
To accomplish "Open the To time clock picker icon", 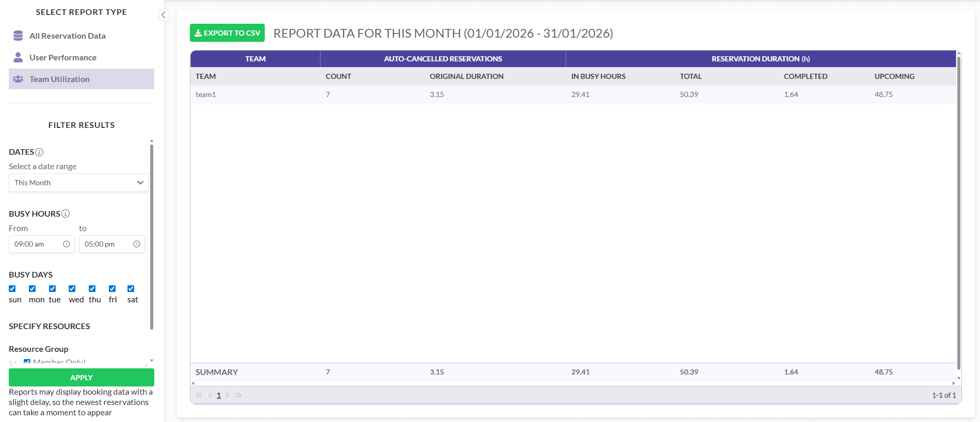I will point(137,244).
